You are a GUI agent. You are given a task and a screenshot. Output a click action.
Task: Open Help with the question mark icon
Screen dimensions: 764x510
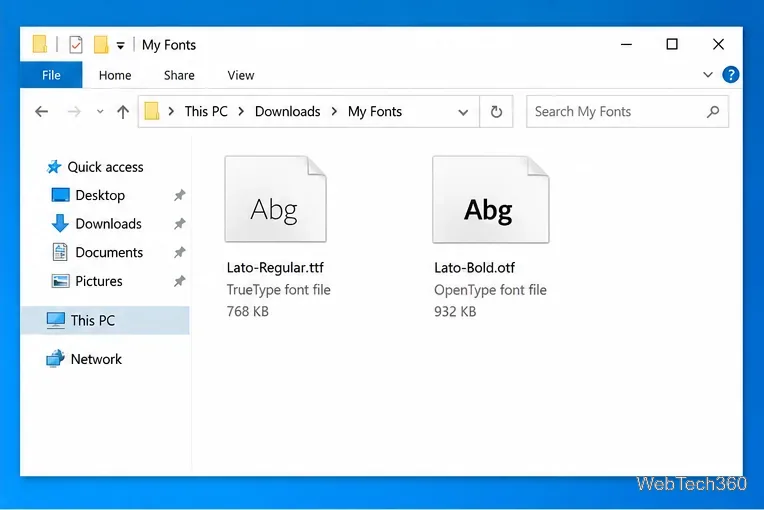pyautogui.click(x=730, y=75)
